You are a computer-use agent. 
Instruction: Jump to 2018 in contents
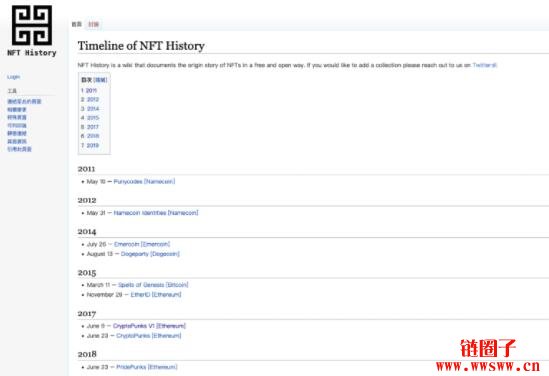(x=90, y=136)
